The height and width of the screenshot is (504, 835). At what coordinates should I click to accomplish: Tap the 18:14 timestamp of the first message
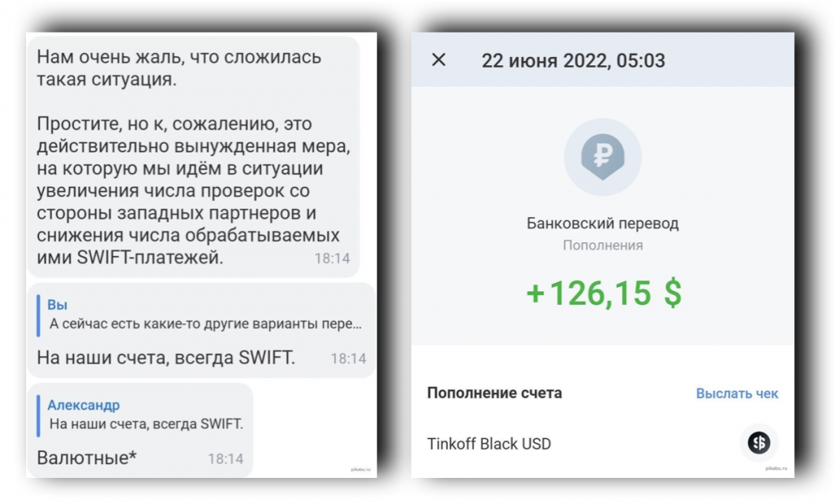(332, 259)
